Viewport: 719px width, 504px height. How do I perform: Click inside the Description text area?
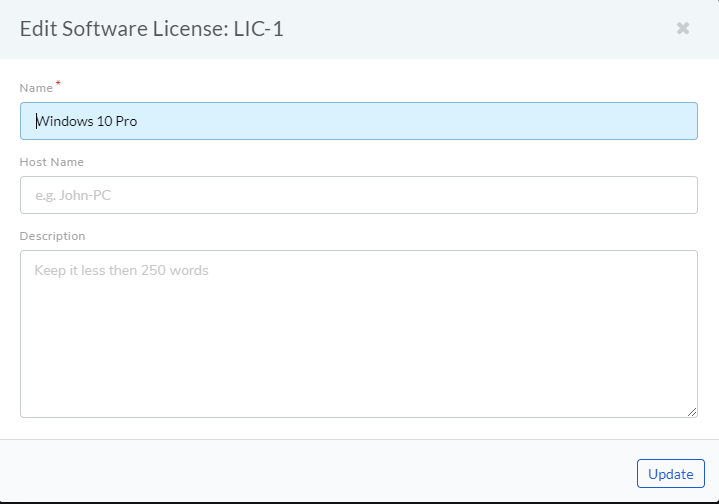(359, 334)
